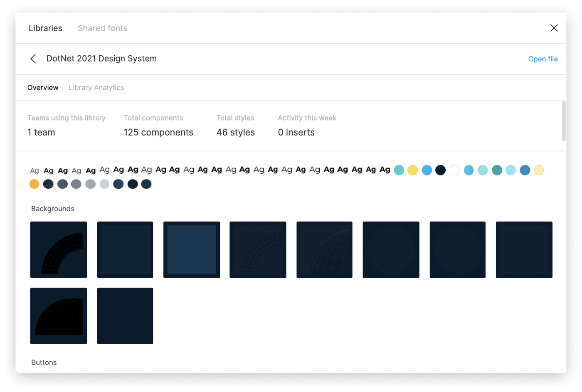Click the orange color style swatch

35,184
